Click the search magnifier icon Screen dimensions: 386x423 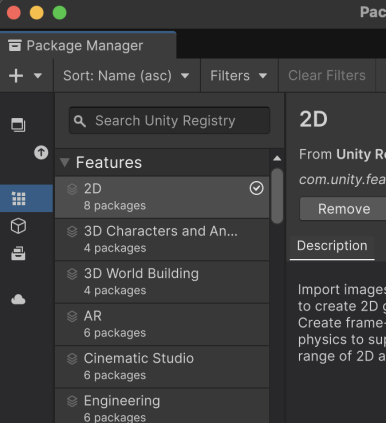(80, 121)
